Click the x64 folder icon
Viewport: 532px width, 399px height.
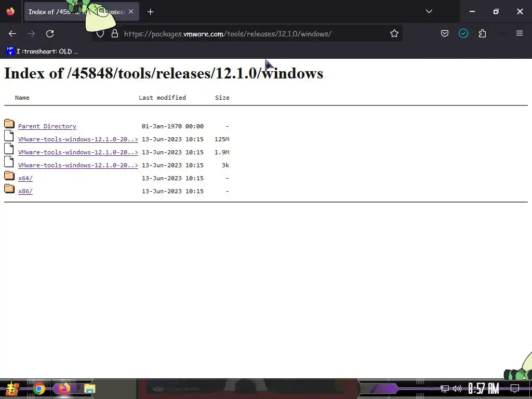(9, 176)
